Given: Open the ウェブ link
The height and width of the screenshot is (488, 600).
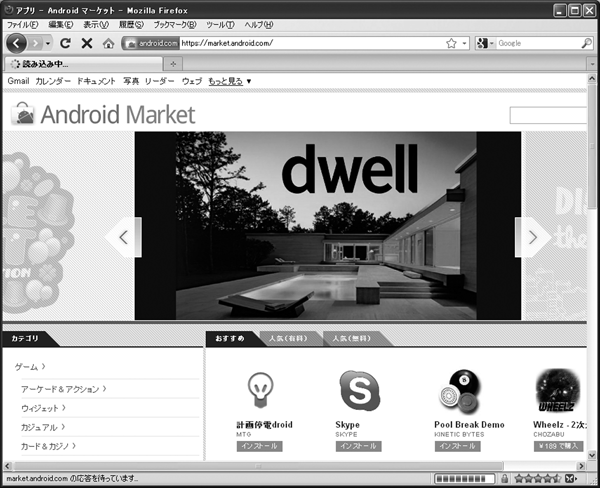Looking at the screenshot, I should pyautogui.click(x=192, y=81).
